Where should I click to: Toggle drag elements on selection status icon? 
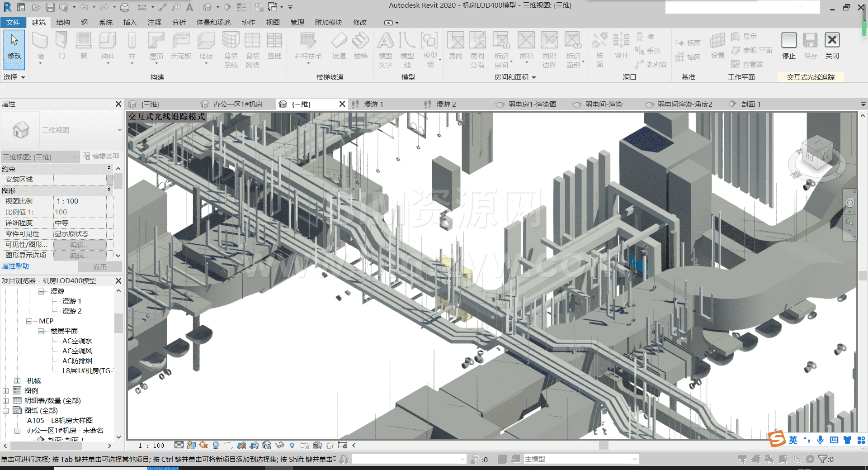(x=797, y=459)
